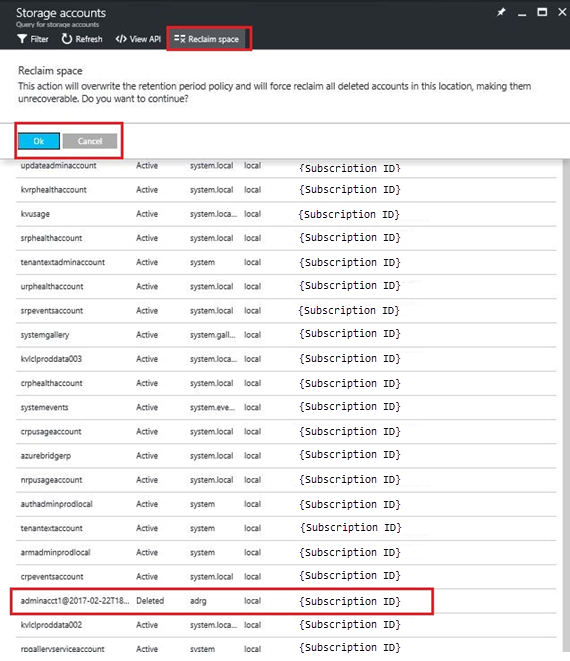Select the crpeventsaccount row
Image resolution: width=570 pixels, height=661 pixels.
point(286,577)
